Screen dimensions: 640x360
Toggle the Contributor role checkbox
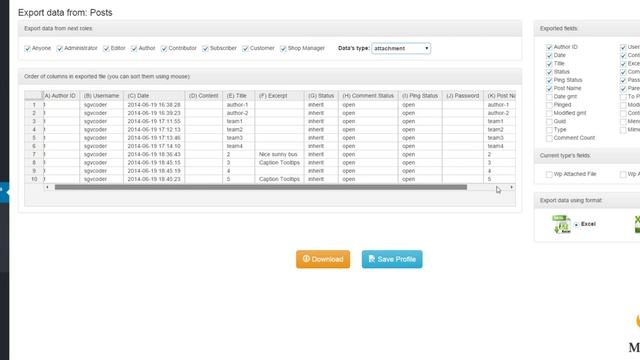click(164, 49)
